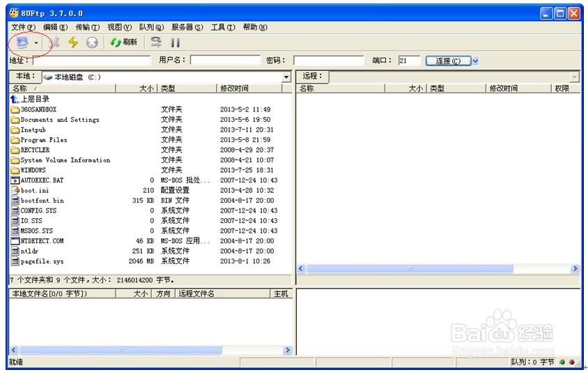The image size is (588, 372).
Task: Focus the 用户名 username field
Action: pyautogui.click(x=225, y=60)
